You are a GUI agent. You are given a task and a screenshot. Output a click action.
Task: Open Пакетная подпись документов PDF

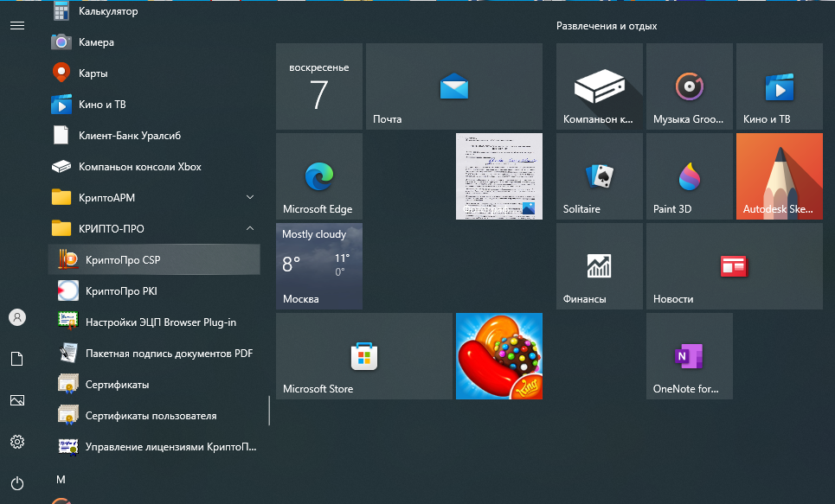[154, 354]
